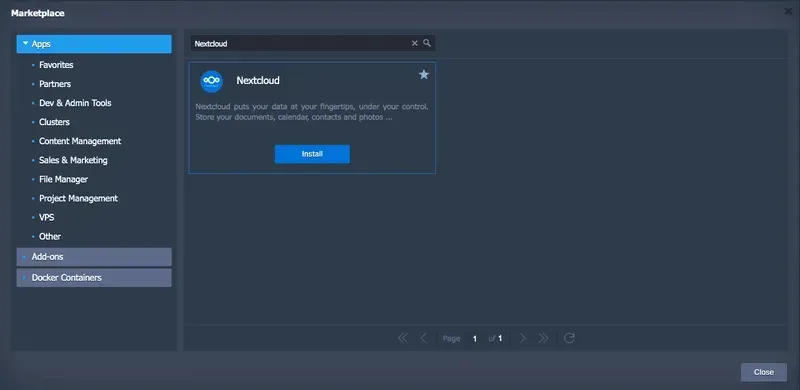Screen dimensions: 800x390
Task: Select Content Management category
Action: (x=80, y=141)
